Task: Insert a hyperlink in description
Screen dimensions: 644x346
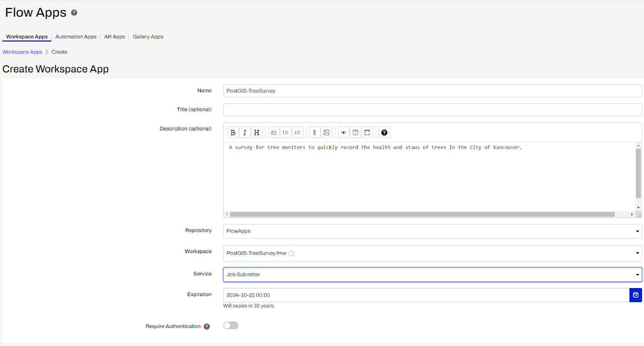Action: (315, 132)
